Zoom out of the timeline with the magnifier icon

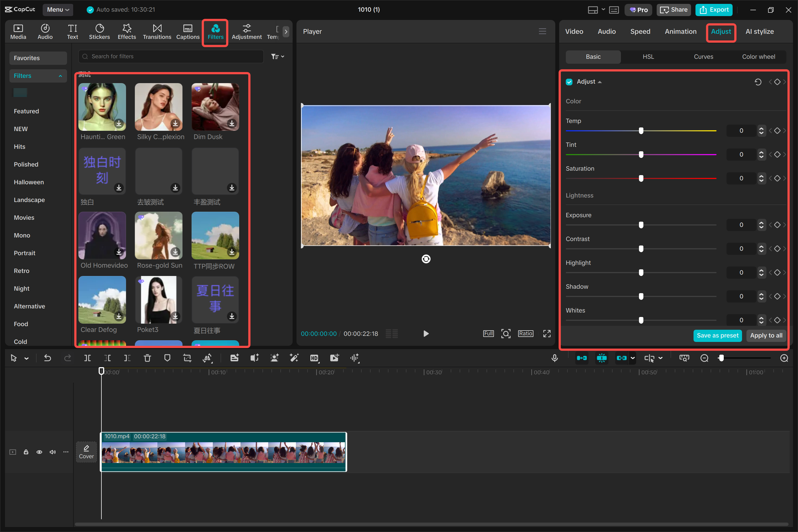click(705, 358)
